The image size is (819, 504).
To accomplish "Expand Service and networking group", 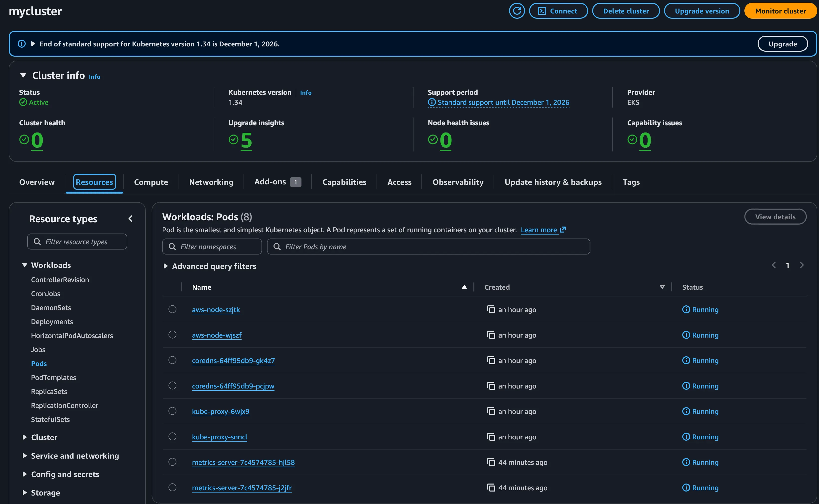I will [24, 456].
